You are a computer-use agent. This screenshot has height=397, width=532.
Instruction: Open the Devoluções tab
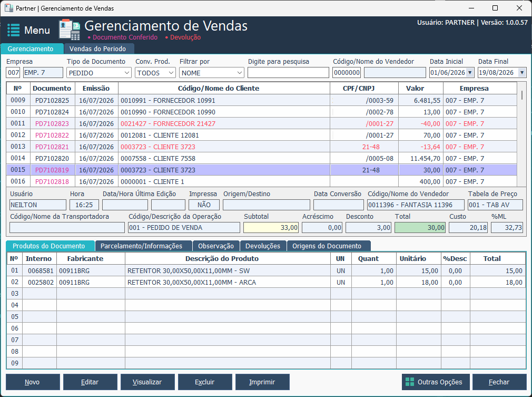[263, 246]
